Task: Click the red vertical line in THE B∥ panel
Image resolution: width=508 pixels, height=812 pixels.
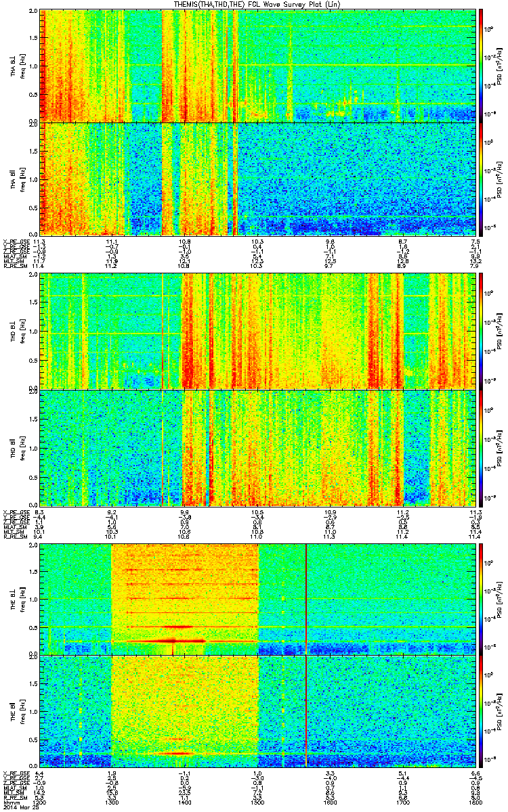Action: pos(306,710)
